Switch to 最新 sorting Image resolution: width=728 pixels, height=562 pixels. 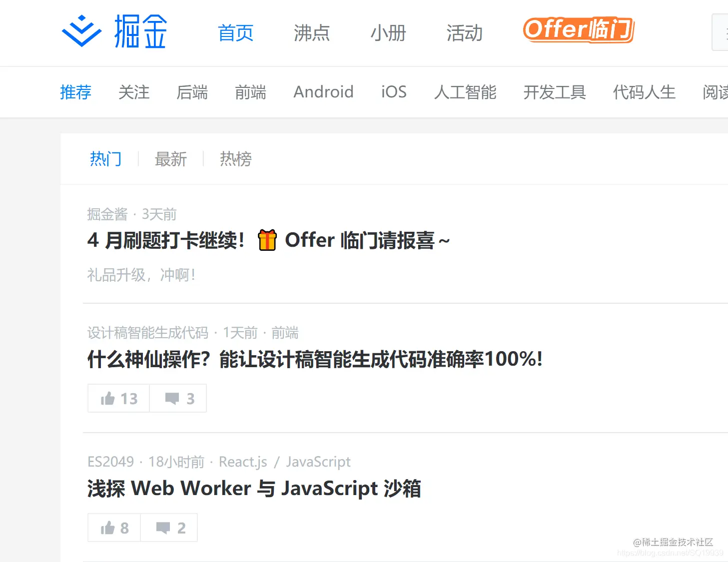pos(171,159)
